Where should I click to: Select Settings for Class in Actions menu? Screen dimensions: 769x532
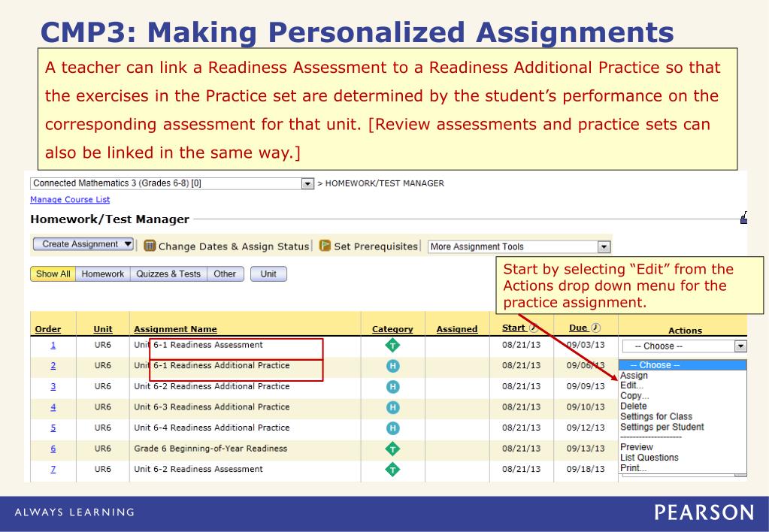pos(656,416)
